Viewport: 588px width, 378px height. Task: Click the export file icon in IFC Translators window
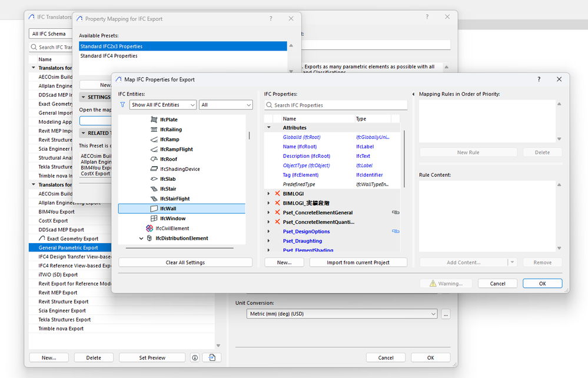coord(212,358)
